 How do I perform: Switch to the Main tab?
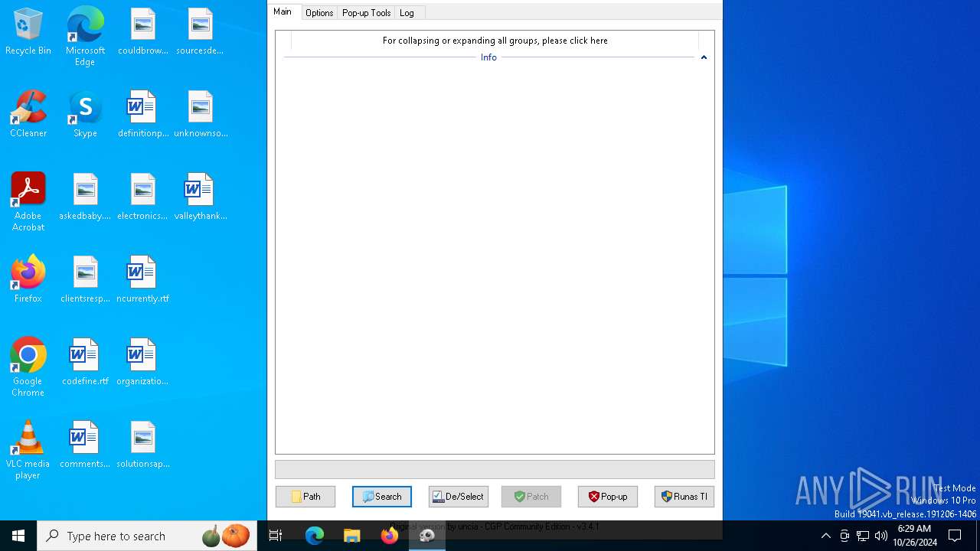[283, 11]
